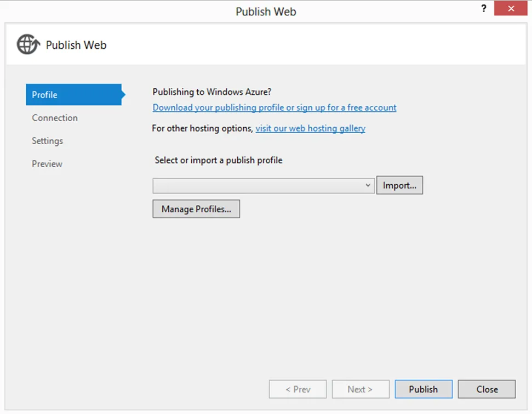
Task: Click the Publish Web globe icon
Action: [x=28, y=44]
